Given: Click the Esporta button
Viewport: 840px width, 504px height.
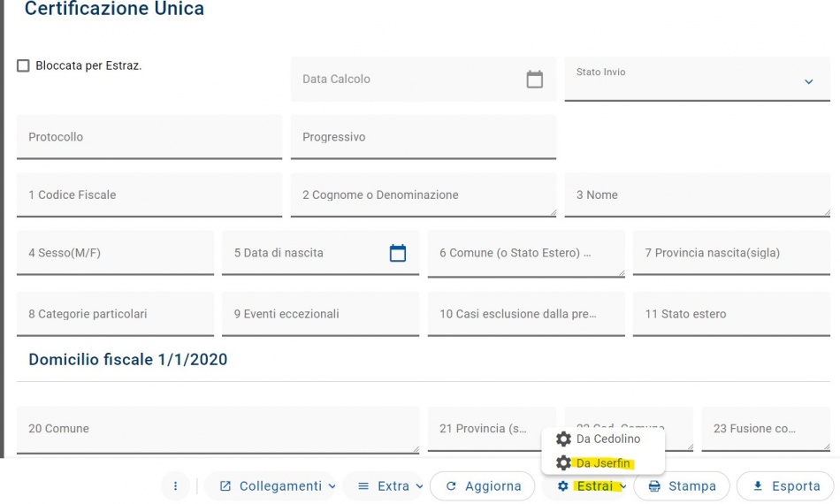Looking at the screenshot, I should coord(785,485).
